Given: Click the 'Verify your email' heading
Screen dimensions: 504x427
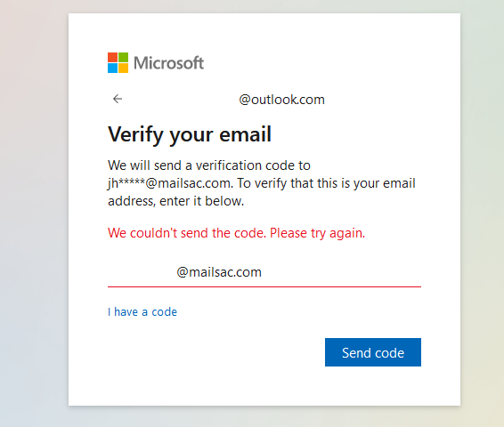Looking at the screenshot, I should coord(190,133).
